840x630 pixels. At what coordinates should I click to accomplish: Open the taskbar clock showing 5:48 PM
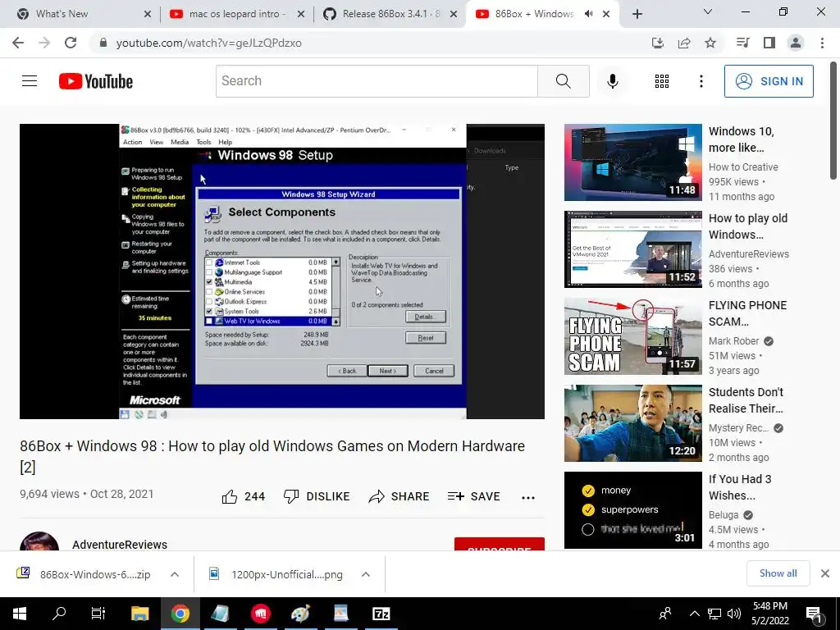click(769, 614)
